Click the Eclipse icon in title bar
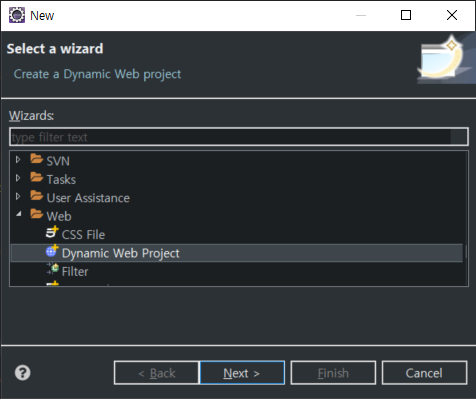Viewport: 476px width, 399px height. [17, 15]
